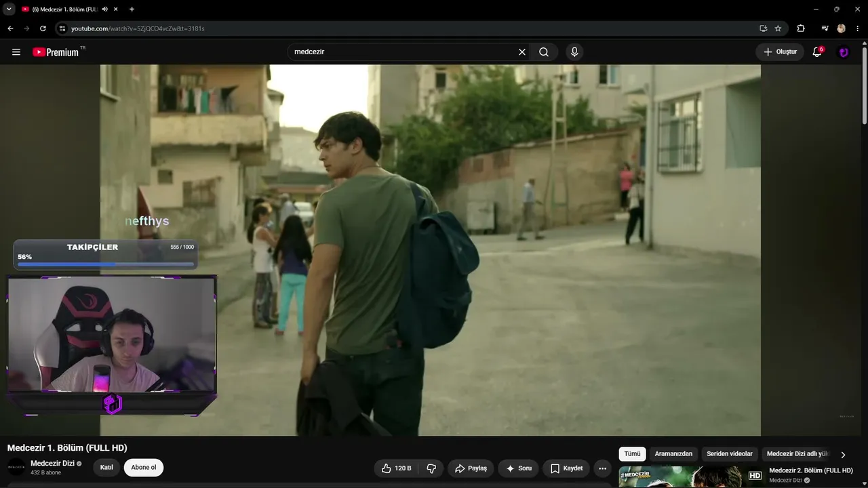The image size is (868, 488).
Task: Subscribe with the Abone ol button
Action: click(144, 468)
